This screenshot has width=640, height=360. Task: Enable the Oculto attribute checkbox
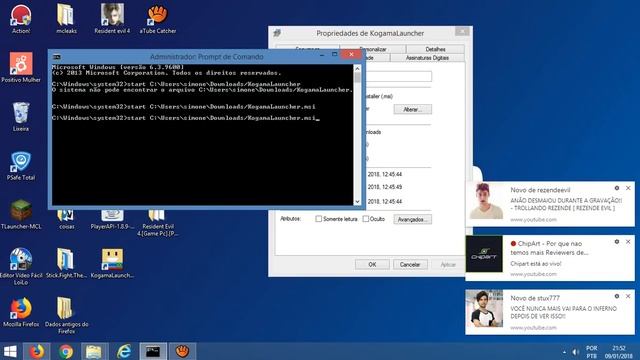[366, 219]
